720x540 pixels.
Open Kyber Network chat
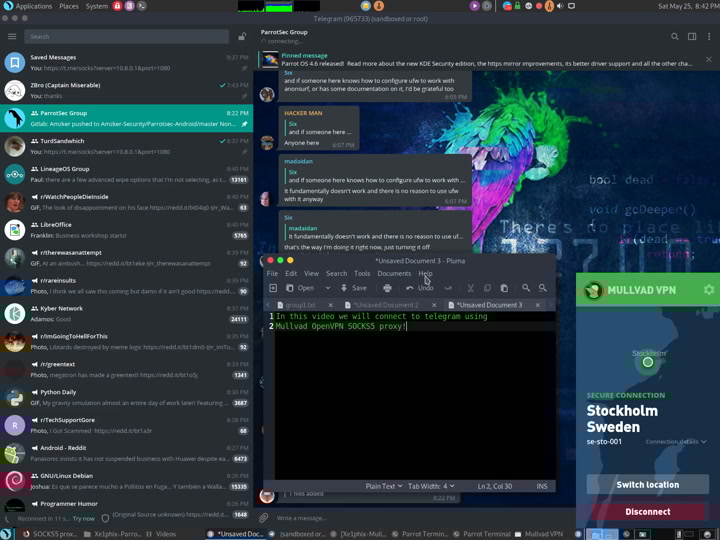point(126,314)
